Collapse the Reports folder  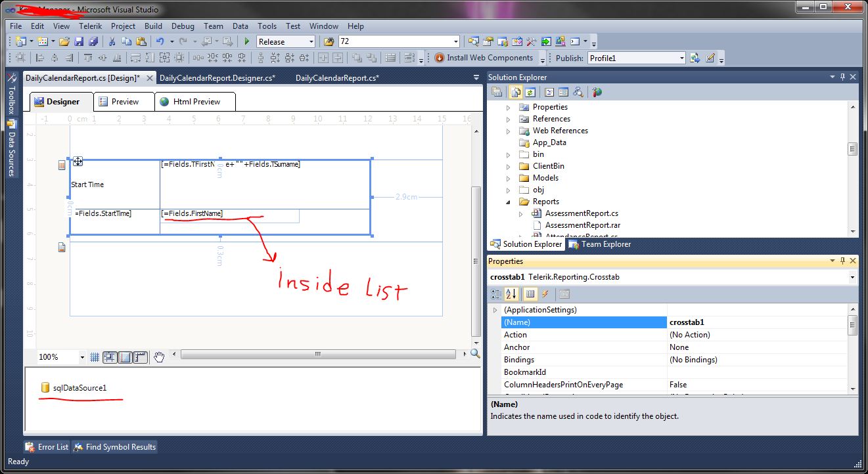(508, 202)
